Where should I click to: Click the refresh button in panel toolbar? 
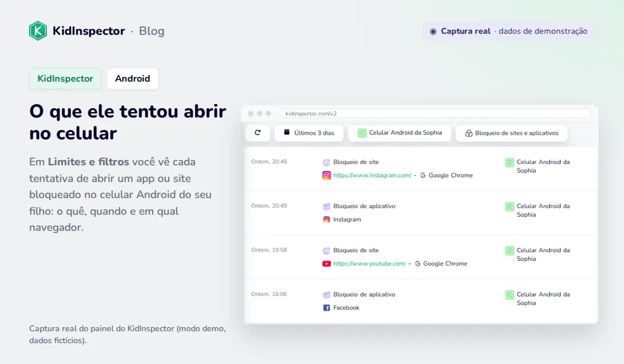257,133
